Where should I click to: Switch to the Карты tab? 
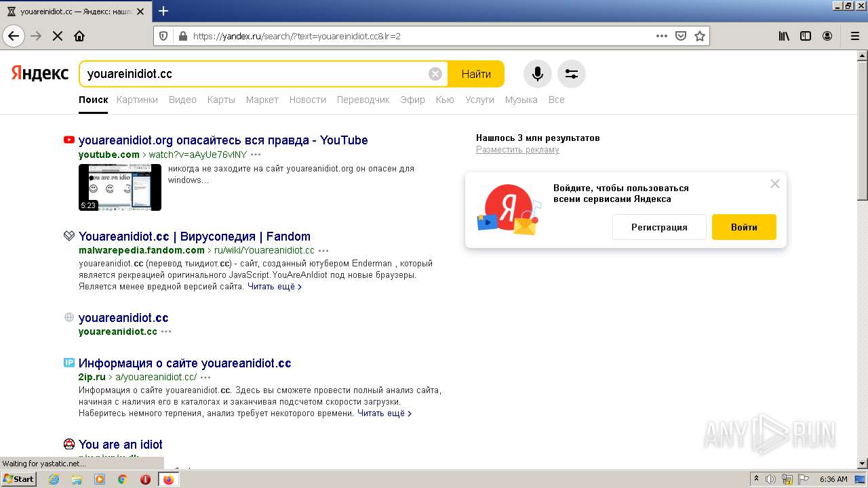point(221,100)
